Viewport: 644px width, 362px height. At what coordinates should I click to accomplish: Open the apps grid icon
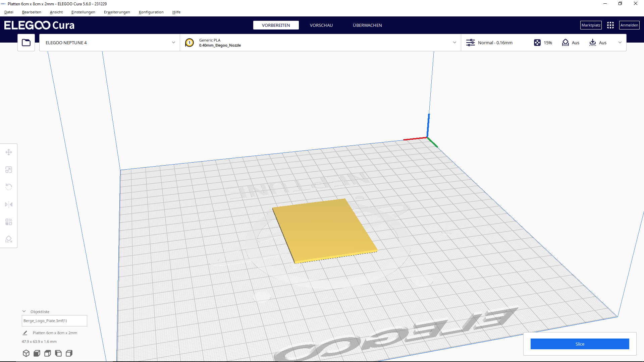pos(610,25)
